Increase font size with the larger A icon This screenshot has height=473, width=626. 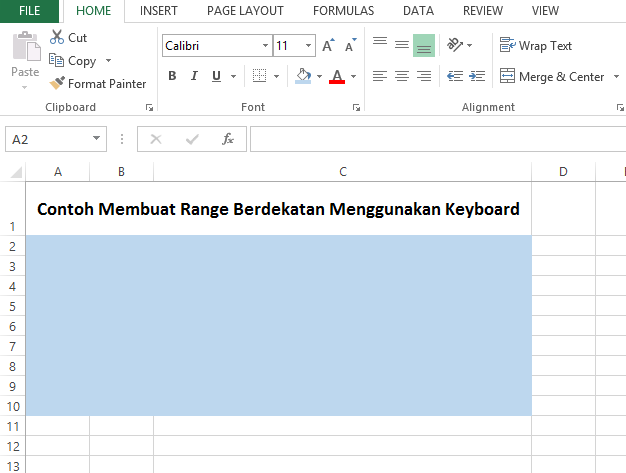328,46
